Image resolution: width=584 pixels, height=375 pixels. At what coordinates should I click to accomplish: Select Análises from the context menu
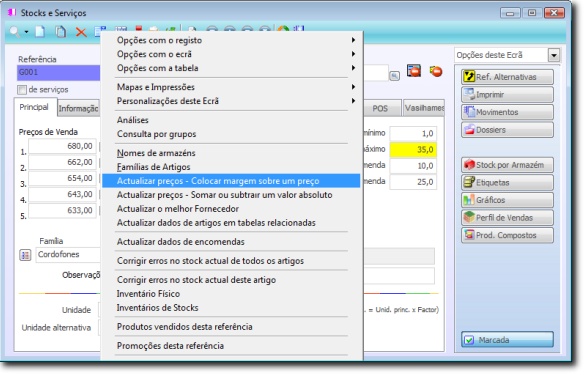[231, 120]
